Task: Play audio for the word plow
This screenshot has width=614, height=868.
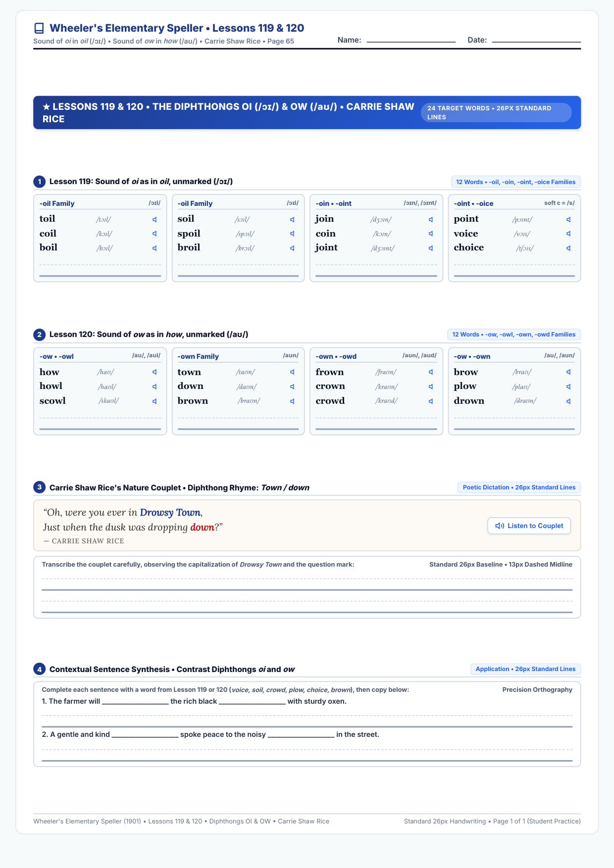Action: 568,386
